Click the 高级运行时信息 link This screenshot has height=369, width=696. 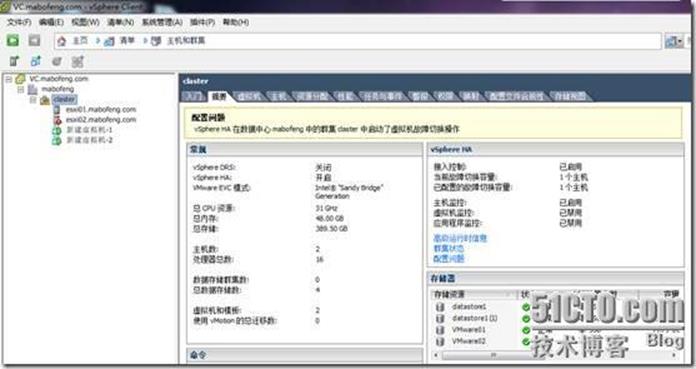(460, 238)
